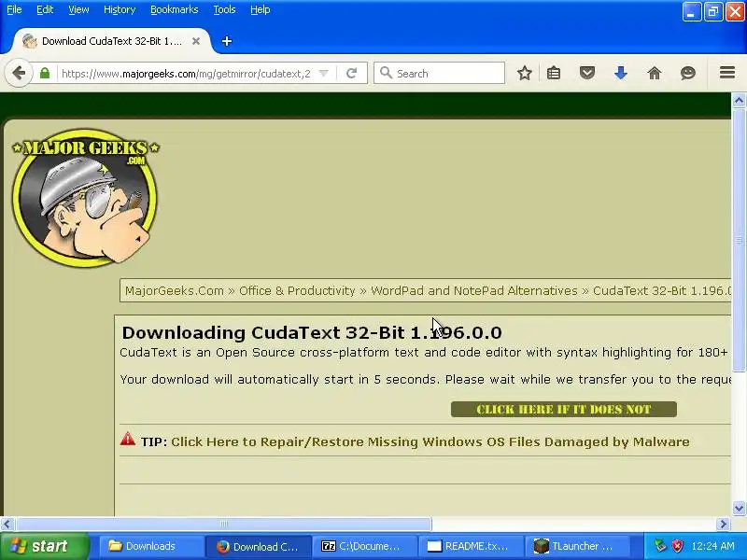Screen dimensions: 747x560
Task: Open the History menu
Action: click(x=120, y=9)
